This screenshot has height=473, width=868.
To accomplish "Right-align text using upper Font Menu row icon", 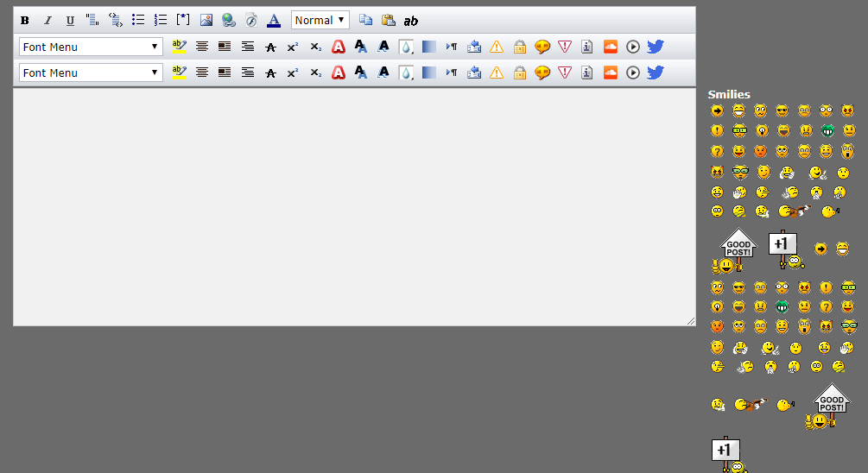I will [x=248, y=47].
